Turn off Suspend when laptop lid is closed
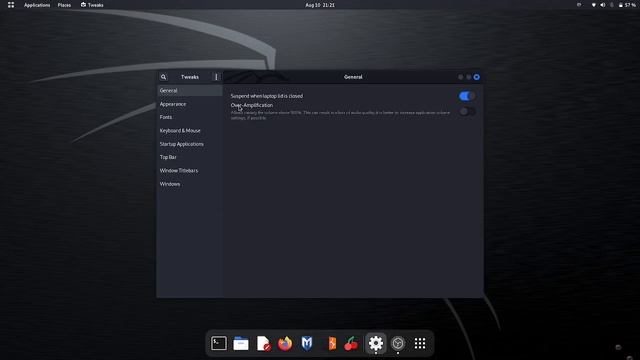 tap(467, 96)
